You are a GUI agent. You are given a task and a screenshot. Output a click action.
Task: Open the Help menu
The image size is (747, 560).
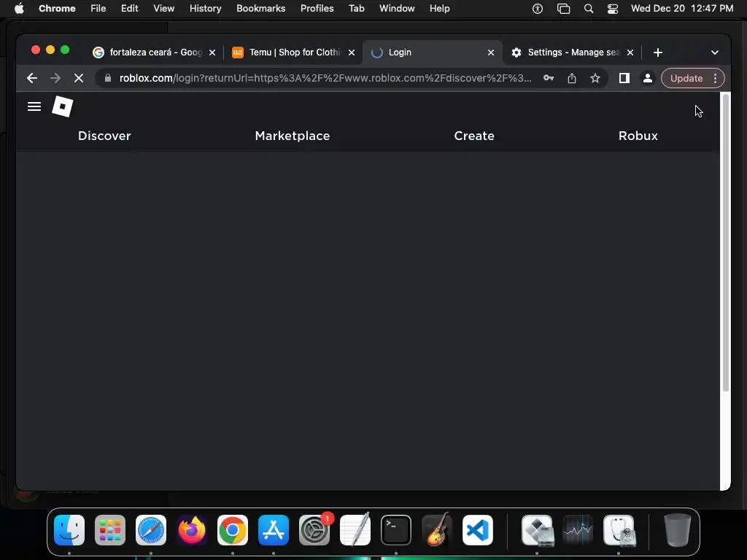tap(439, 8)
